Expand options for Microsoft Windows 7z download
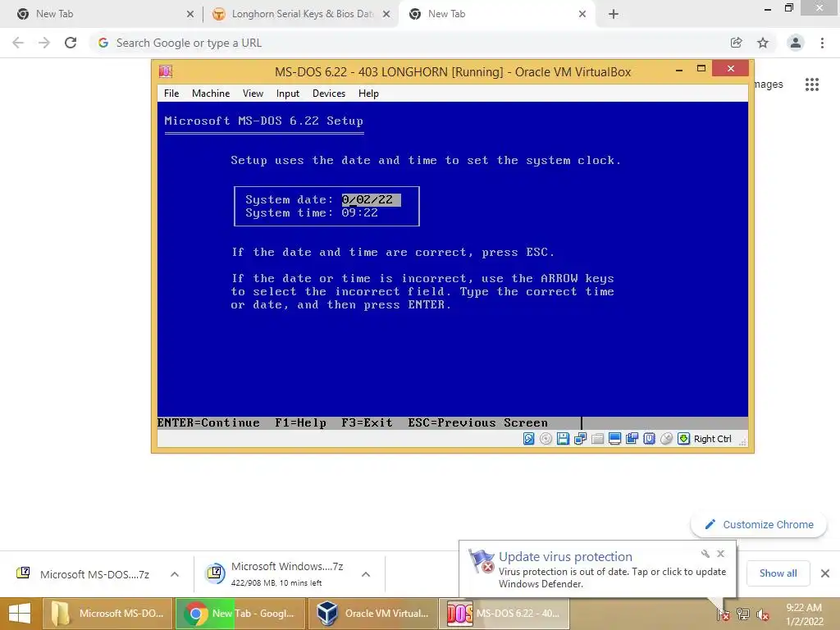Screen dimensions: 840x630 (366, 574)
